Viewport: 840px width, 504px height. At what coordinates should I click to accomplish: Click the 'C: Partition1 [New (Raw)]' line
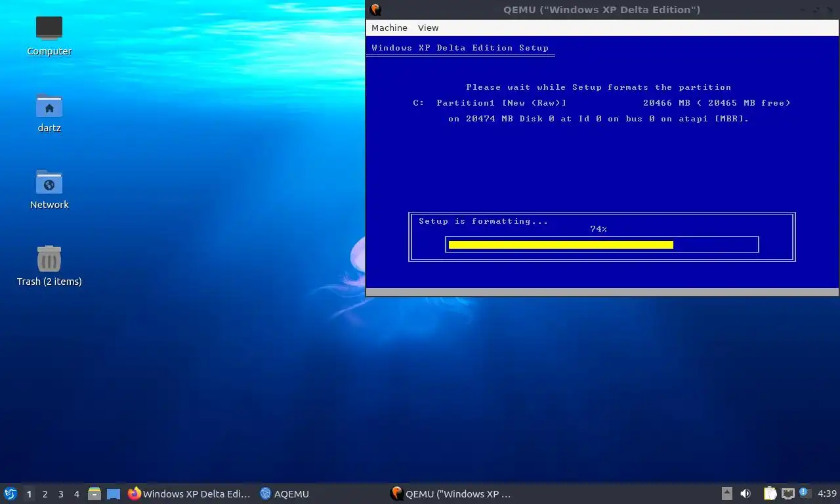490,103
